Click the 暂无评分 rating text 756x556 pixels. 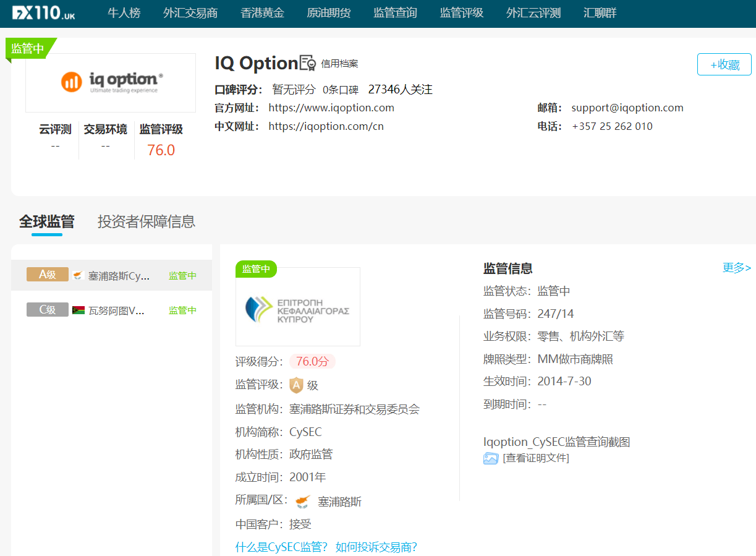[294, 90]
